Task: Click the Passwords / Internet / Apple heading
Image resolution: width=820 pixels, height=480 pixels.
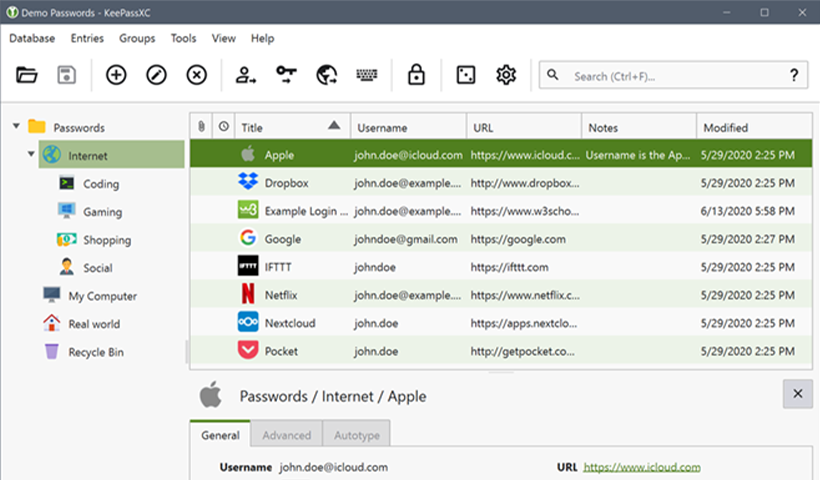Action: (x=333, y=396)
